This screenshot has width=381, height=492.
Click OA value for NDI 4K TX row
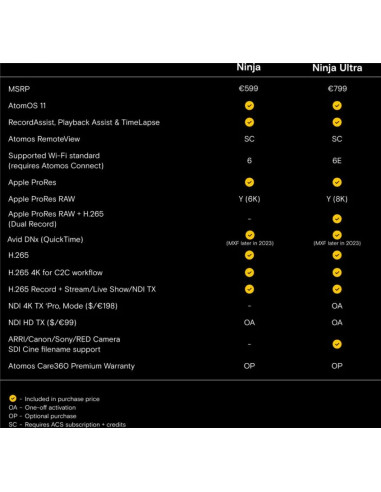tap(337, 306)
